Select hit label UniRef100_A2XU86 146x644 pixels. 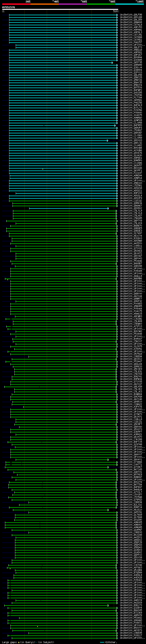click(x=131, y=150)
